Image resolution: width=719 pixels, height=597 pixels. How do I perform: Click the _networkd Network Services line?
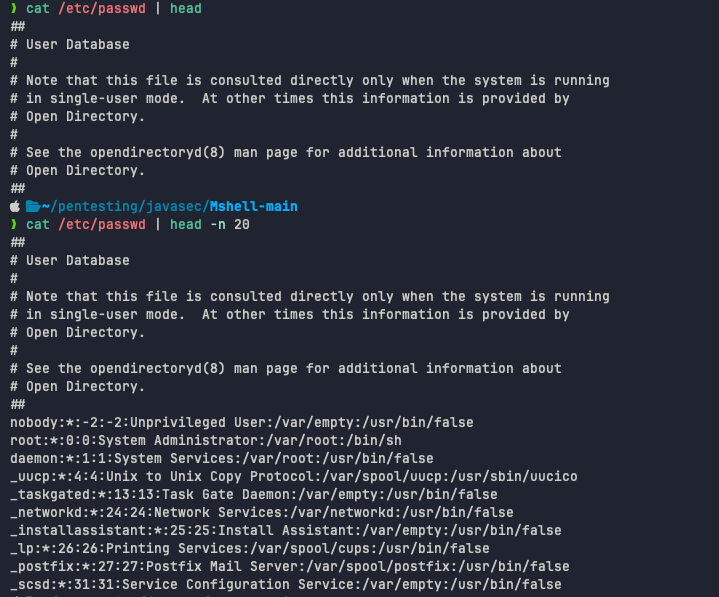262,512
